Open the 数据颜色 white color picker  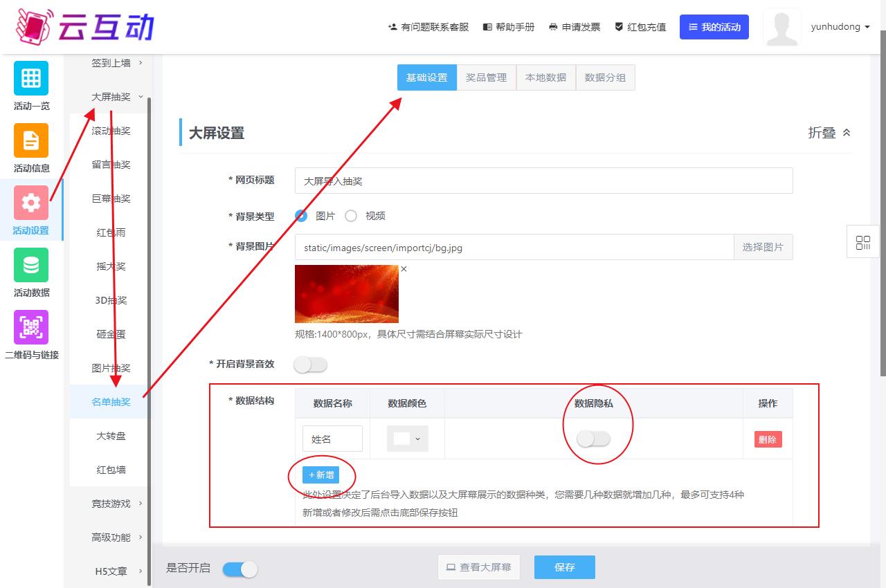coord(407,439)
